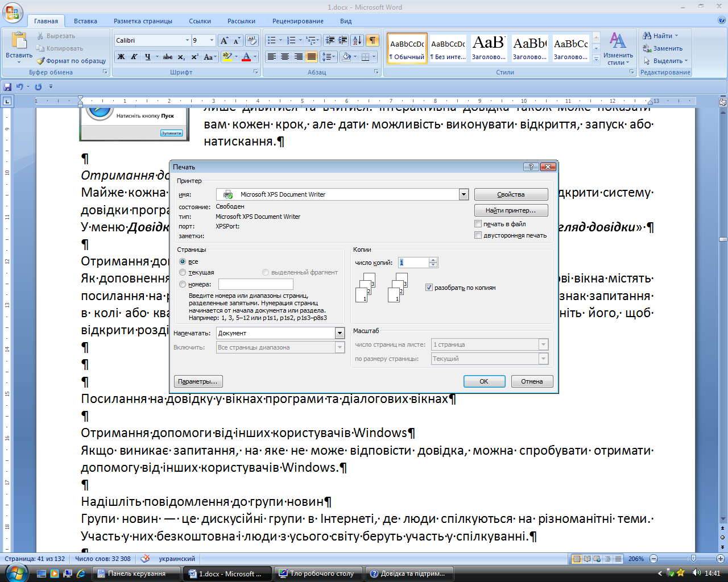Click the Office button logo
This screenshot has width=728, height=582.
[12, 13]
